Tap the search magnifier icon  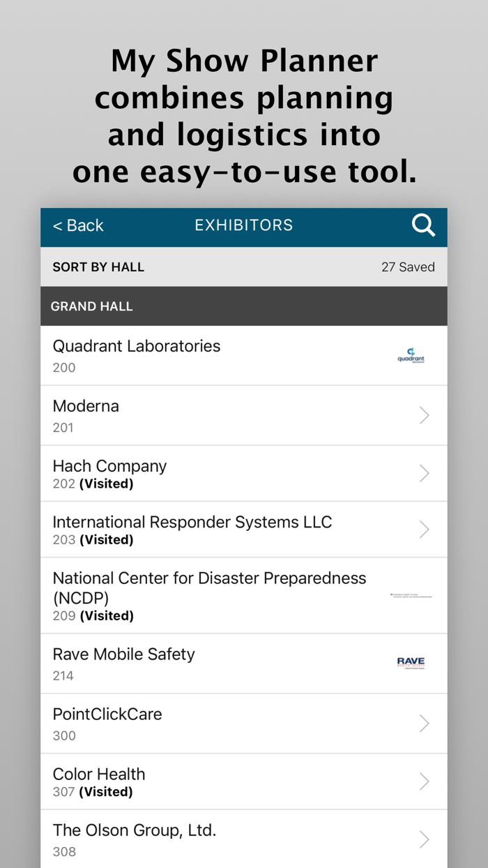click(423, 225)
